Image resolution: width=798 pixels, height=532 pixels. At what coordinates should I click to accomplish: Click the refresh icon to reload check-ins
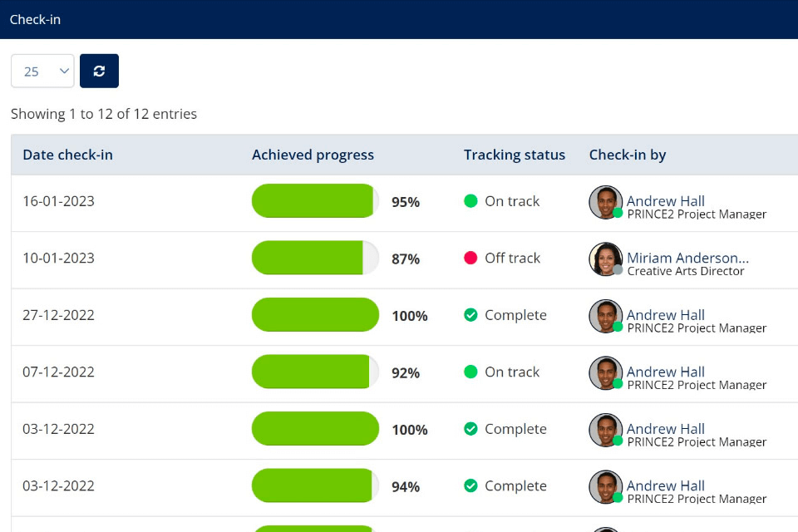(x=99, y=71)
